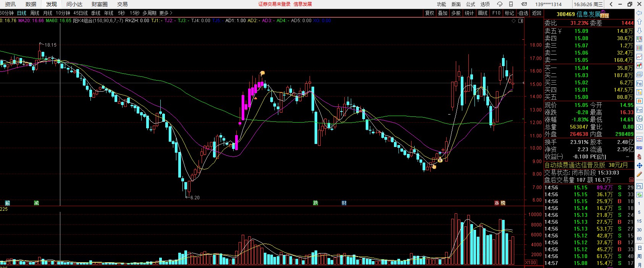Click the blue left arrow sidebar icon

click(639, 13)
